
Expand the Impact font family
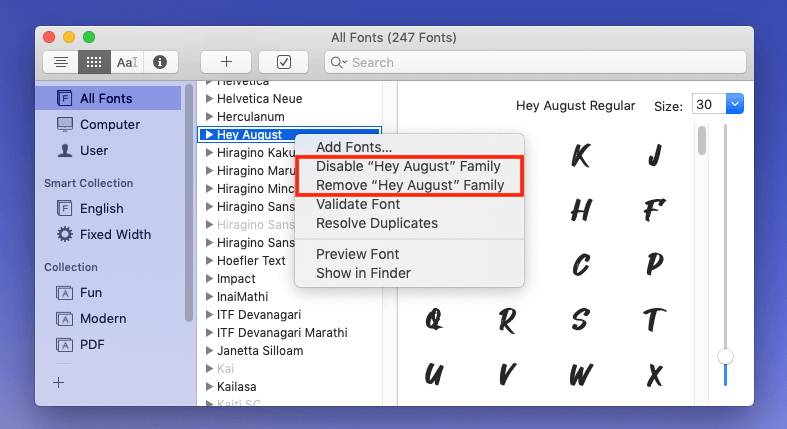coord(209,278)
